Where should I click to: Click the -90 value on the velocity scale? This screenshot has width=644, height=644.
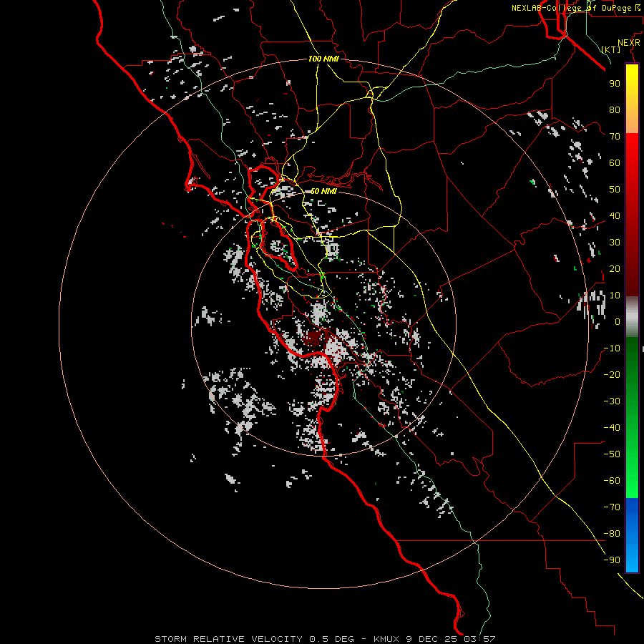(x=612, y=560)
